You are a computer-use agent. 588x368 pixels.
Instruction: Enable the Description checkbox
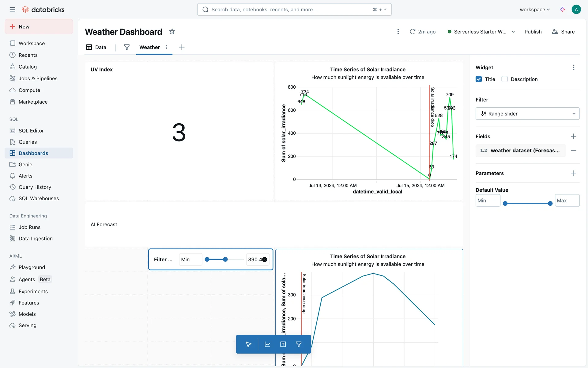coord(504,79)
